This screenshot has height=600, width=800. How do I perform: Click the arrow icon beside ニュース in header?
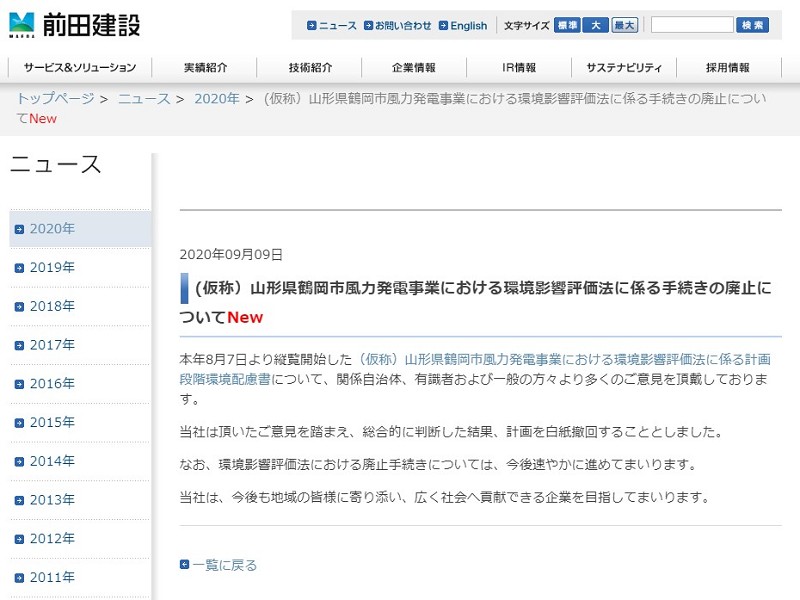(x=312, y=26)
